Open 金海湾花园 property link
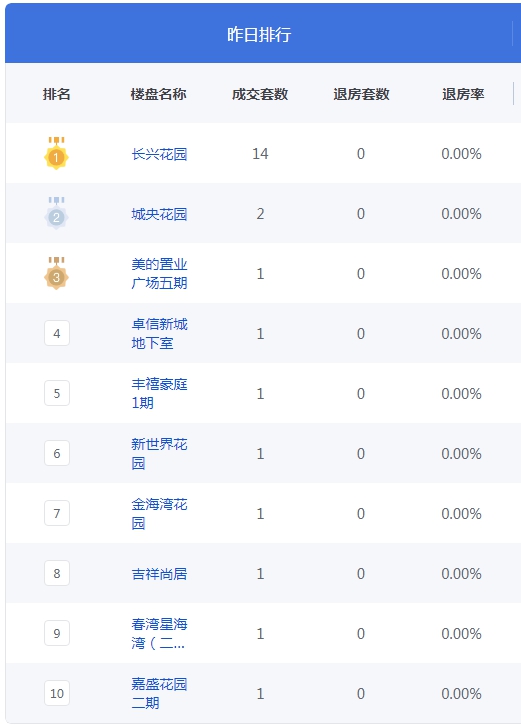521x725 pixels. (x=159, y=513)
